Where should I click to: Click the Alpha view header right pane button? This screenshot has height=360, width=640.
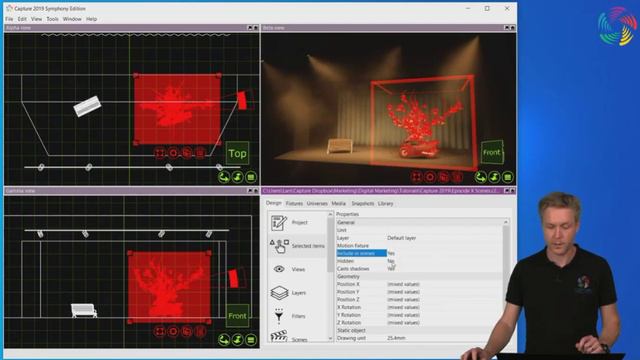point(256,28)
